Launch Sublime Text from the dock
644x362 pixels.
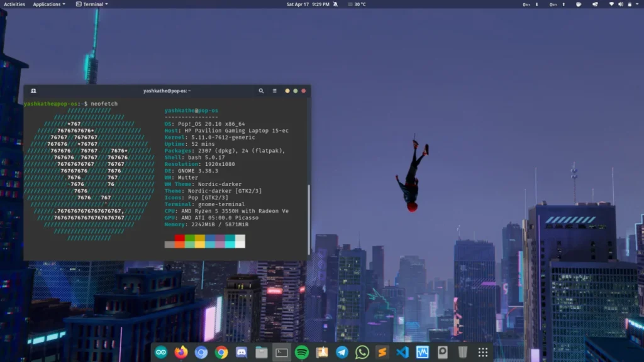382,352
